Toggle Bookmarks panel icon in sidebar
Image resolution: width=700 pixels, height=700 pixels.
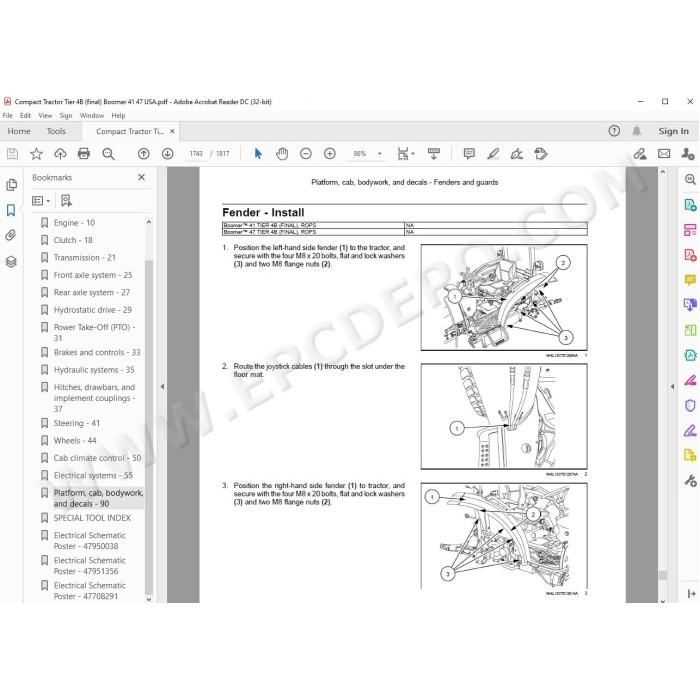[11, 210]
